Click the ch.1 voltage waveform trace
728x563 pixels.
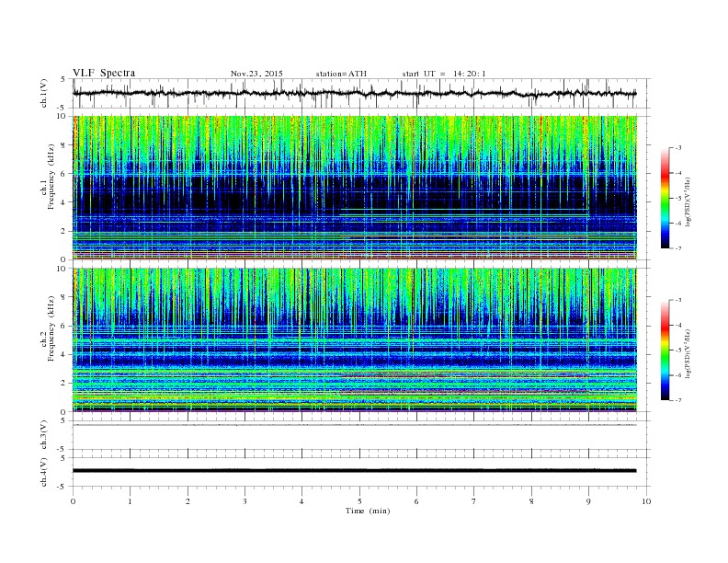pyautogui.click(x=354, y=93)
